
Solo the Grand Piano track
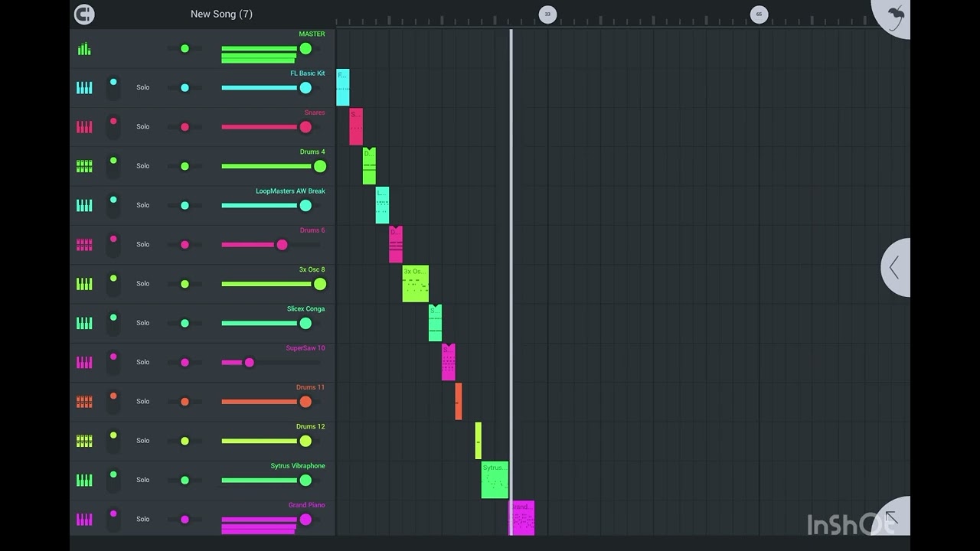[x=143, y=519]
